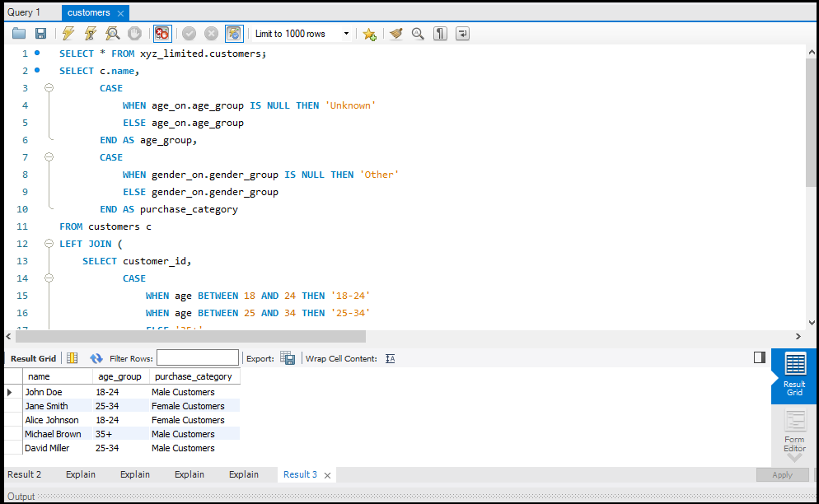Image resolution: width=819 pixels, height=504 pixels.
Task: Execute the SQL script with lightning bolt
Action: coord(68,34)
